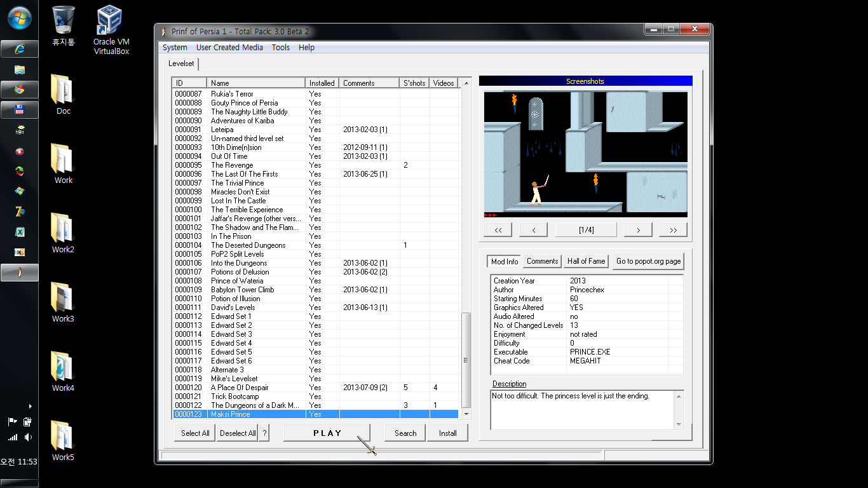Open the Work folder on the desktop
868x488 pixels.
(x=63, y=163)
